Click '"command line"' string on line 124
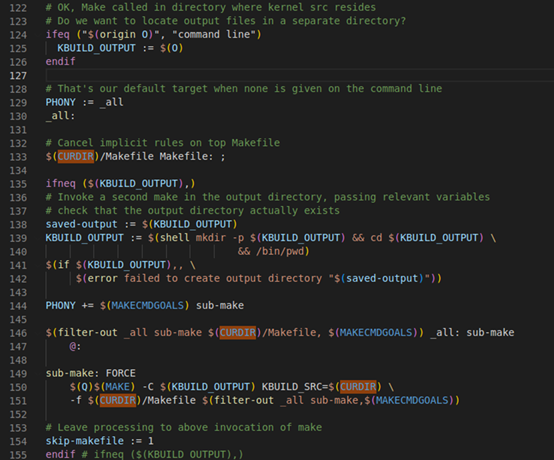The image size is (554, 460). [x=213, y=34]
